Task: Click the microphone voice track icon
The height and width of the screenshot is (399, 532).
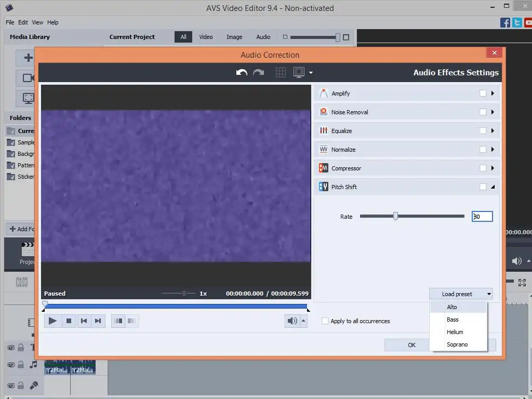Action: pyautogui.click(x=34, y=385)
